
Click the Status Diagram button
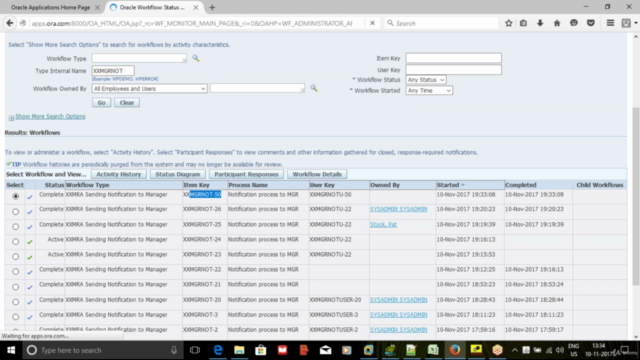(178, 174)
